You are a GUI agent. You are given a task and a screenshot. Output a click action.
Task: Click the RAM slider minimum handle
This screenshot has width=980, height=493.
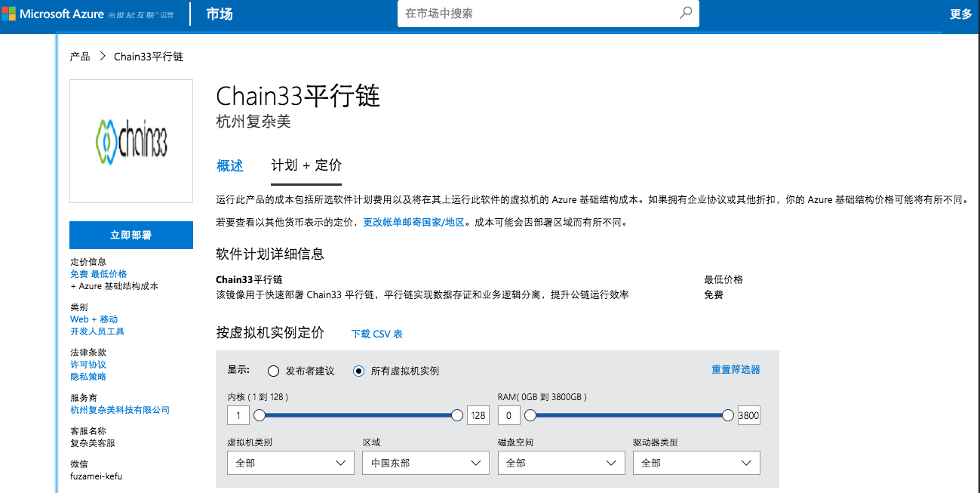pos(530,415)
